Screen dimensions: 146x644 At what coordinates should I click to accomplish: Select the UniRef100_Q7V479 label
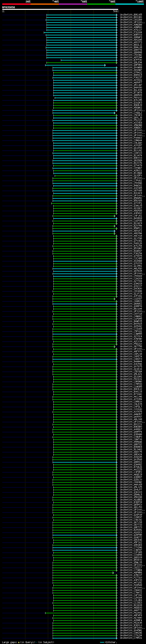(131, 165)
